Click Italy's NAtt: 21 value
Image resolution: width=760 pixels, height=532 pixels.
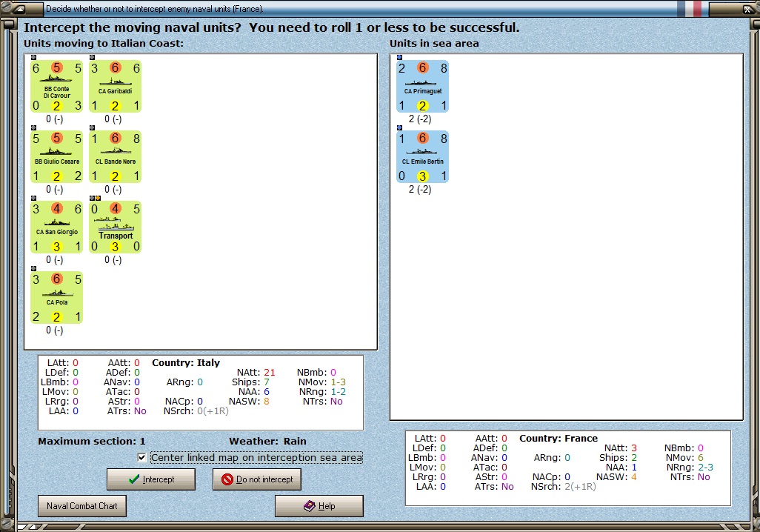pyautogui.click(x=269, y=373)
